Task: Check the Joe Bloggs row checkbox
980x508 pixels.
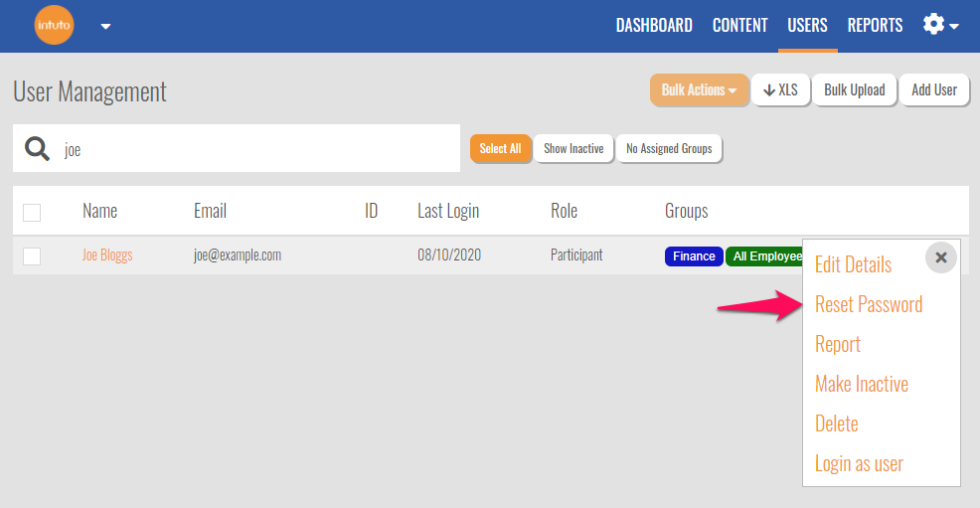Action: (32, 256)
